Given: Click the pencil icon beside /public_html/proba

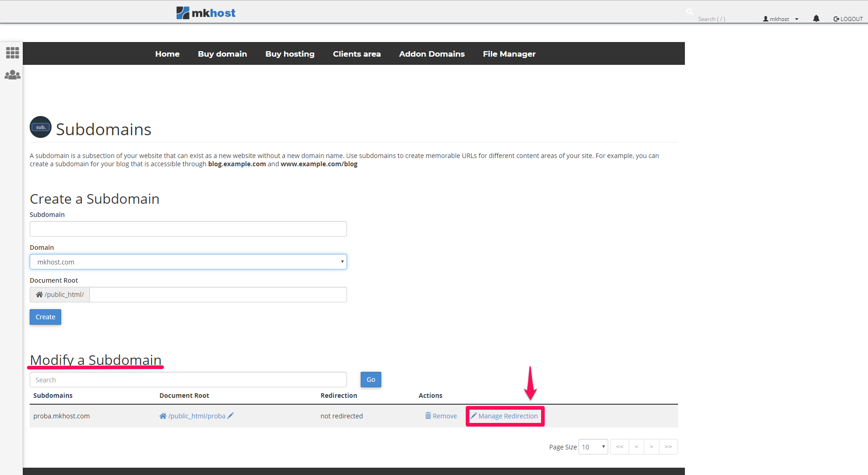Looking at the screenshot, I should point(231,416).
